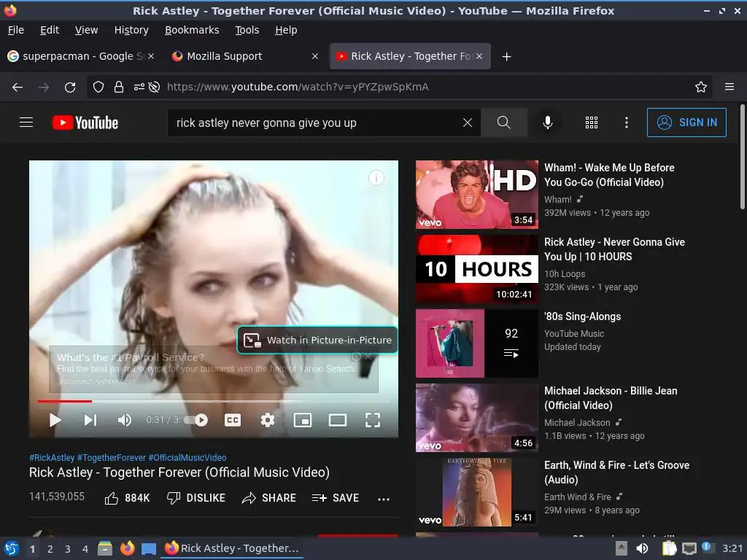Image resolution: width=747 pixels, height=560 pixels.
Task: Bookmark this page with star icon
Action: pos(701,87)
